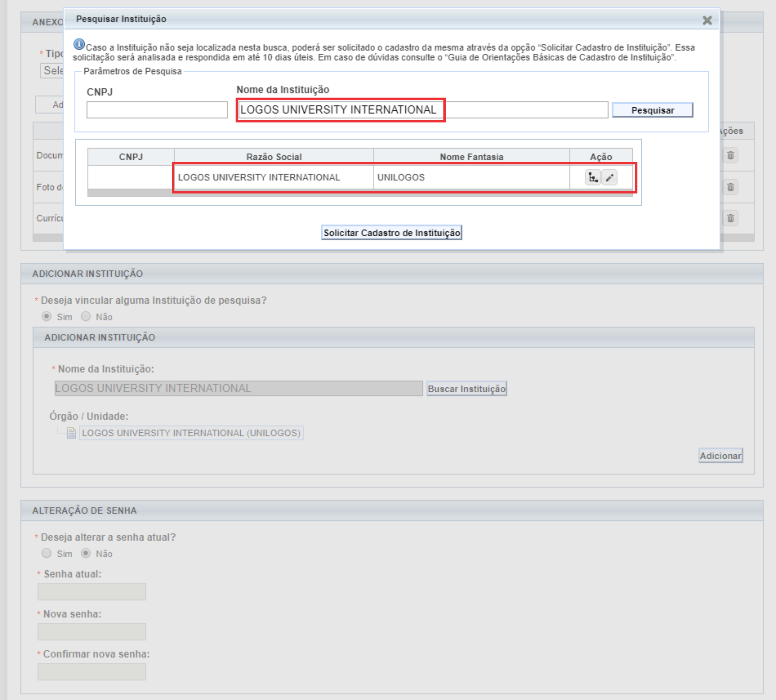Click the ADICIONAR INSTITUIÇÃO outer panel header
The width and height of the screenshot is (776, 700).
tap(392, 273)
